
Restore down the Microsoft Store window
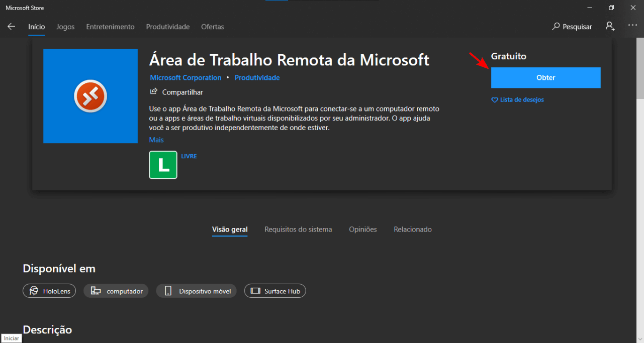click(611, 8)
